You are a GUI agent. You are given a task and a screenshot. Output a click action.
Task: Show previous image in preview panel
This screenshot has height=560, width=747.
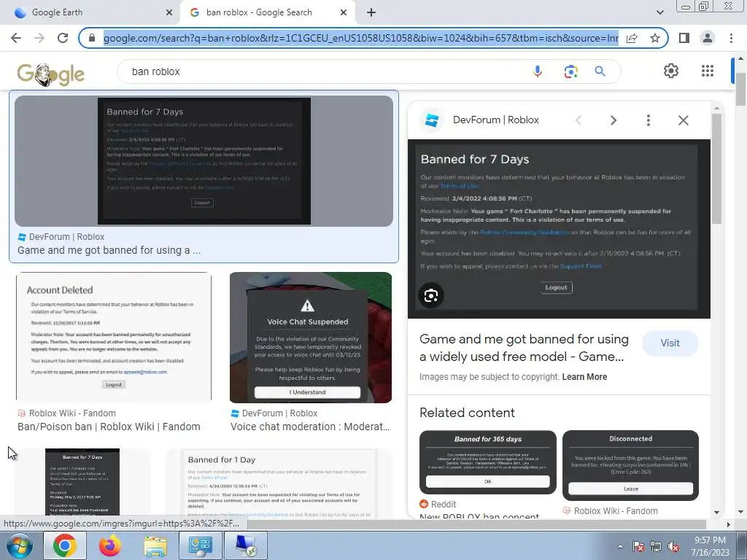tap(578, 120)
